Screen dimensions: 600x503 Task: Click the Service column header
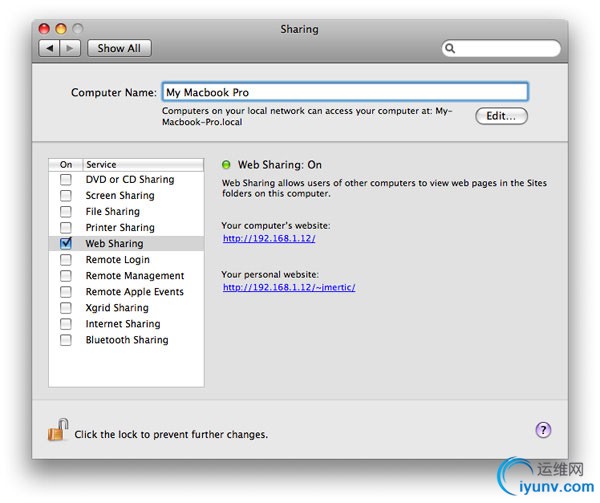coord(143,164)
